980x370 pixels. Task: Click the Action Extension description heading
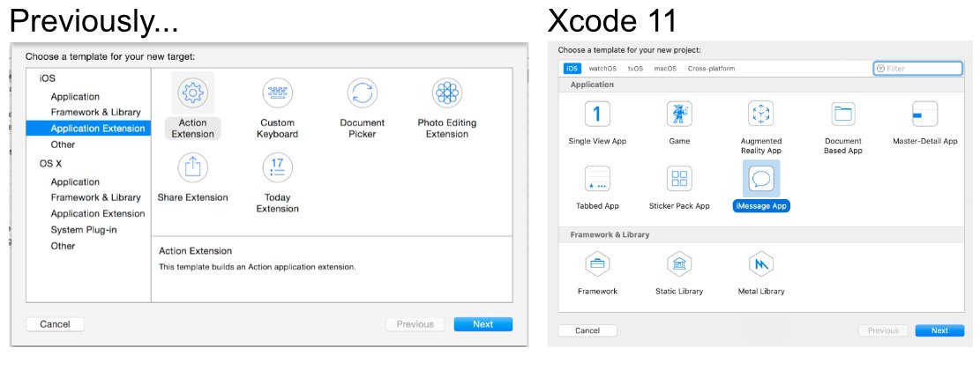point(195,251)
